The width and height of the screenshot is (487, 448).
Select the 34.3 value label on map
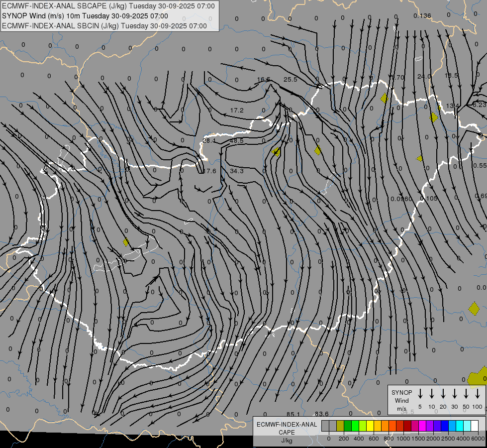(x=237, y=171)
